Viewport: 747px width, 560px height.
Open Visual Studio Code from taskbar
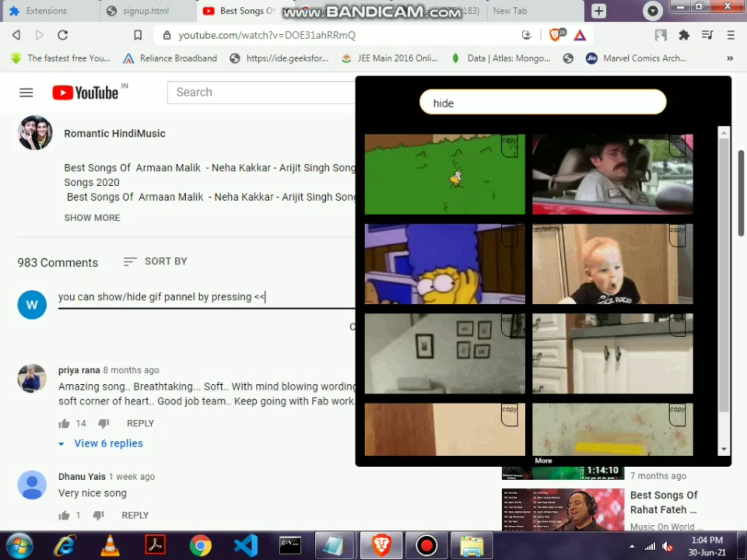click(246, 545)
